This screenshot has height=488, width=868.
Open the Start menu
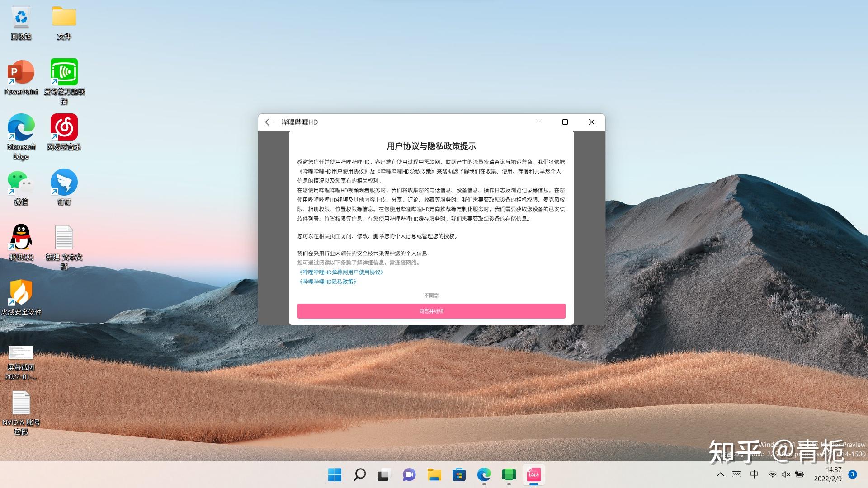[335, 475]
